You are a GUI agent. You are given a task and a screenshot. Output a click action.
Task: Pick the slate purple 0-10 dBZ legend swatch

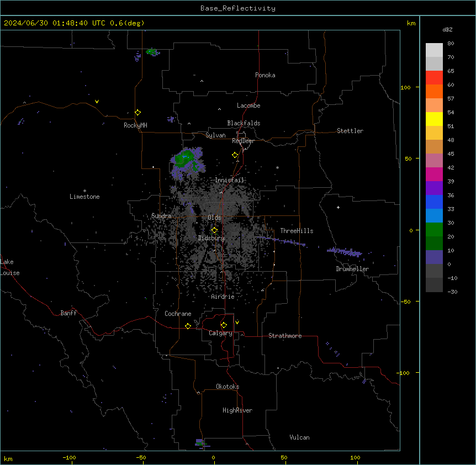click(434, 257)
